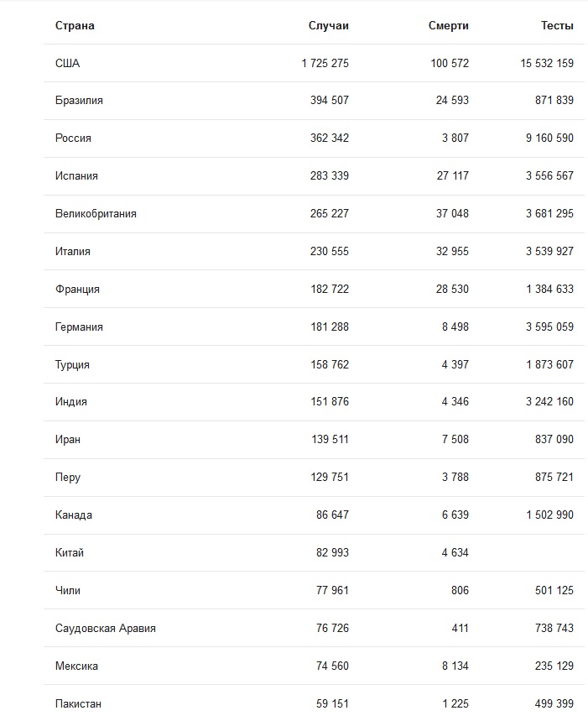The width and height of the screenshot is (588, 721).
Task: Click Саудовская Аравия row label
Action: tap(105, 628)
